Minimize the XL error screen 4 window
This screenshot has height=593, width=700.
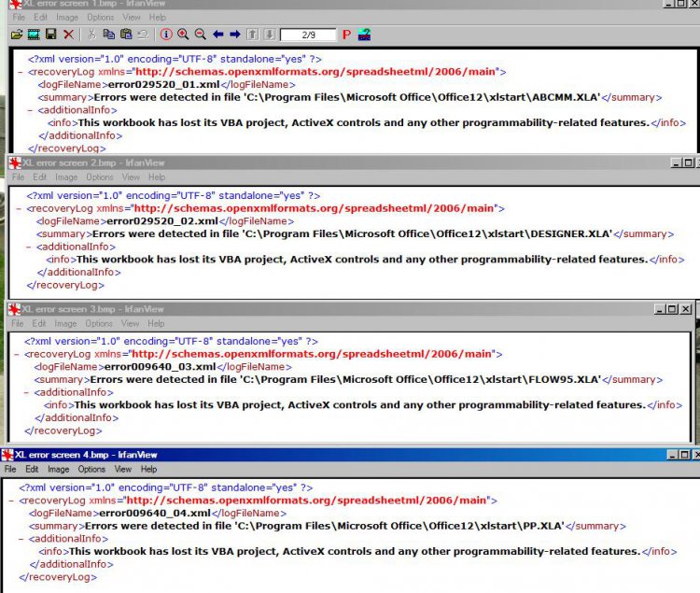point(672,455)
